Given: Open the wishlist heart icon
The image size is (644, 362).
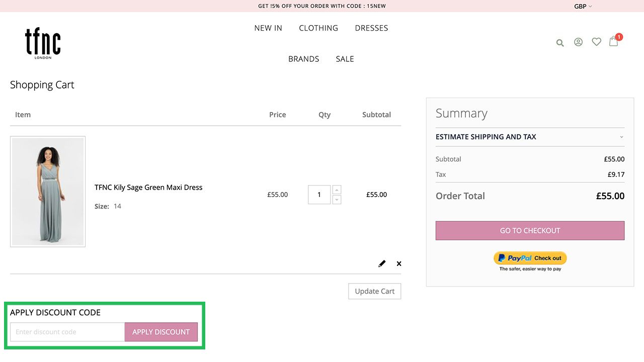Looking at the screenshot, I should [597, 42].
